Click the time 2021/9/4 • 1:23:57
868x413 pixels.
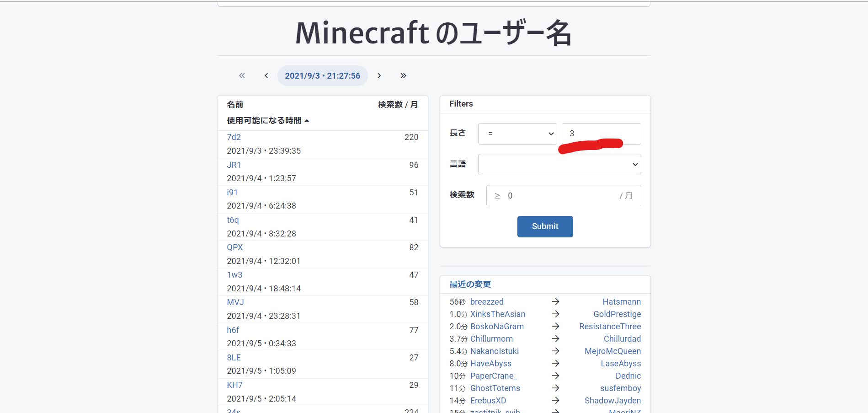261,178
